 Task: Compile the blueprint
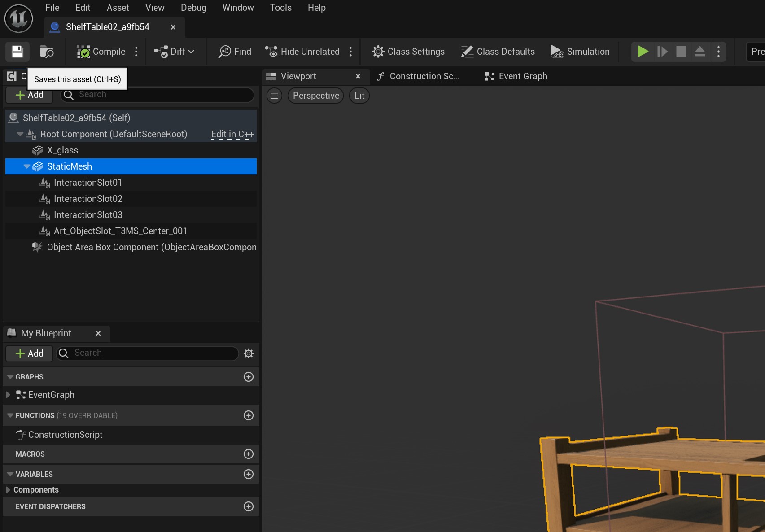pyautogui.click(x=101, y=52)
